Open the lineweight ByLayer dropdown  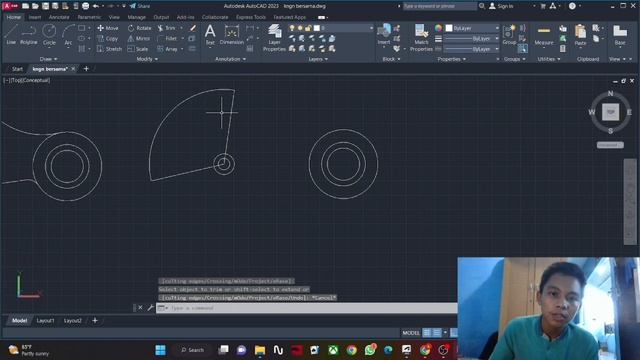[472, 38]
